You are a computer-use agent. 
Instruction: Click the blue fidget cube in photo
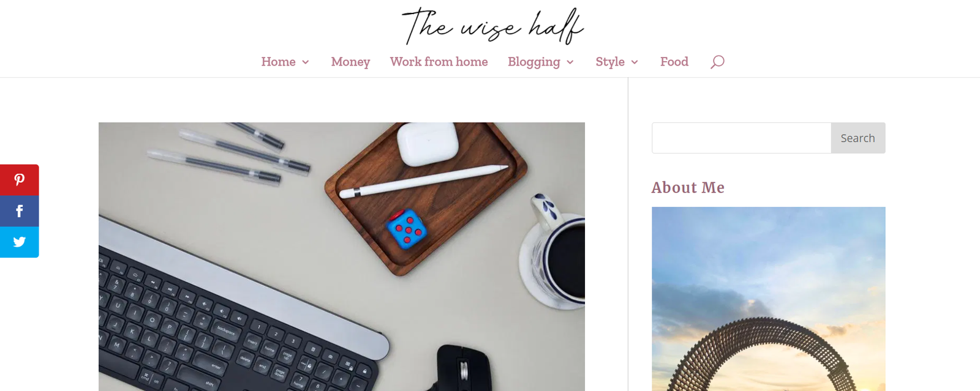pos(407,229)
